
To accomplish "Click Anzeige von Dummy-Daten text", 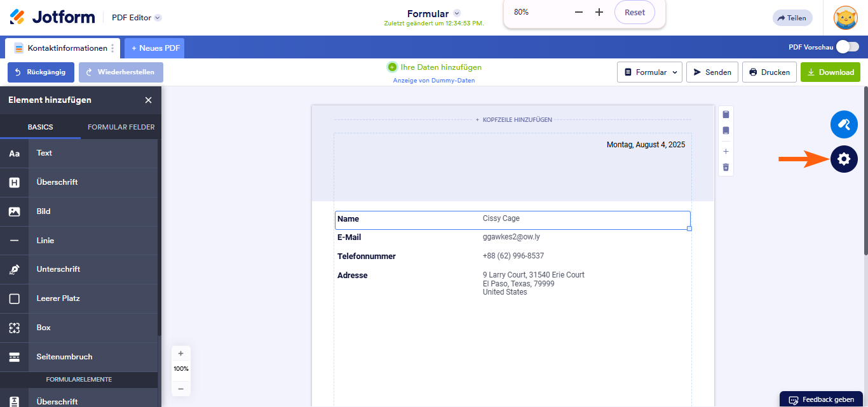I will (x=434, y=81).
